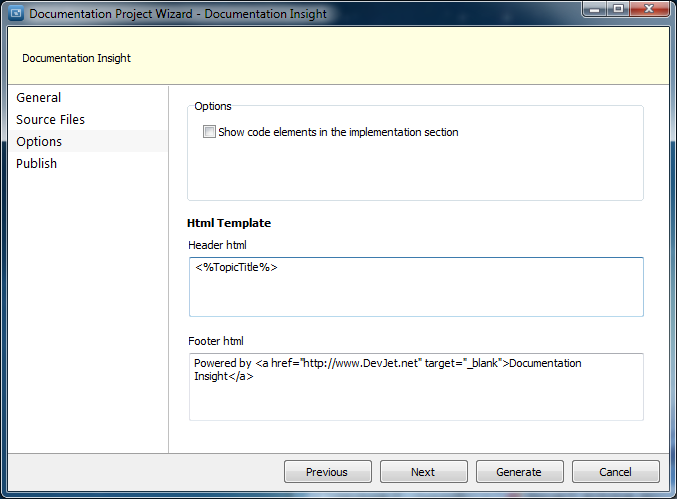Image resolution: width=677 pixels, height=499 pixels.
Task: Advance using the Next button
Action: (x=424, y=471)
